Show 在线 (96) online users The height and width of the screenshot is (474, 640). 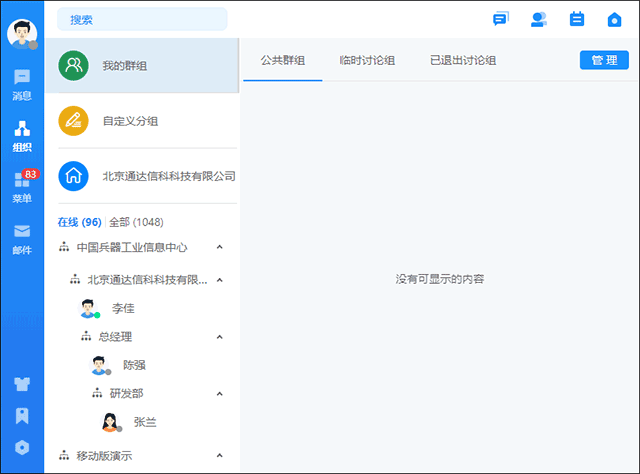tap(80, 222)
